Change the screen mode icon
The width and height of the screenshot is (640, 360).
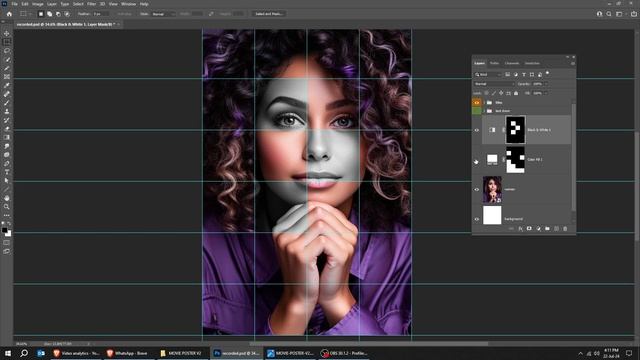click(x=7, y=251)
